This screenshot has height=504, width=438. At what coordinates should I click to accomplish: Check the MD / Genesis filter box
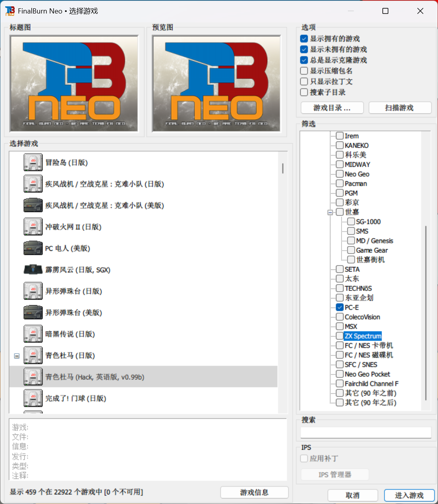(351, 240)
